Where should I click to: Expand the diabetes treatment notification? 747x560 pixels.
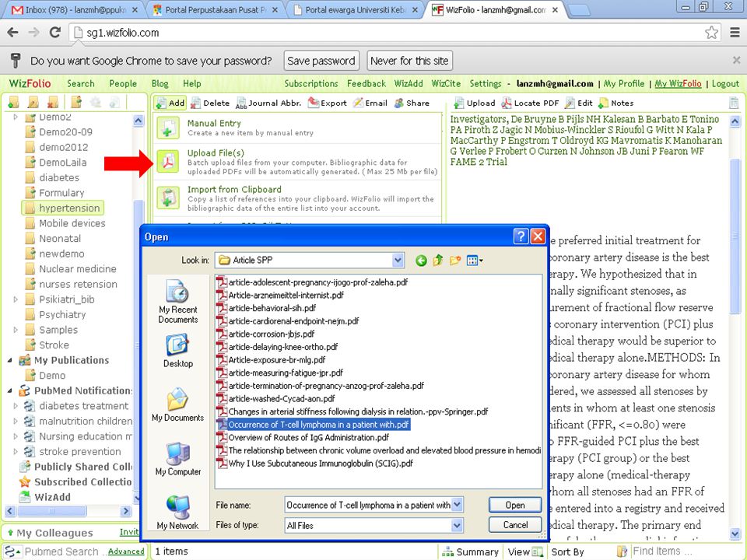[16, 406]
